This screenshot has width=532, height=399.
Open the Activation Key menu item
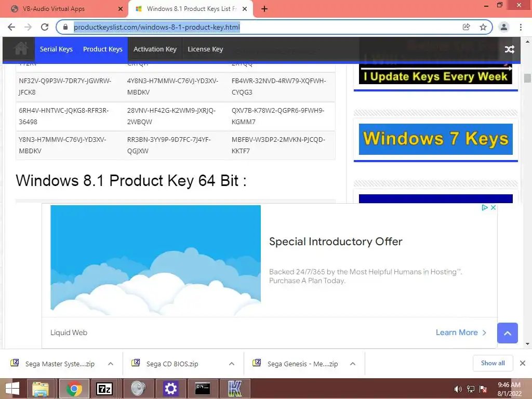click(155, 49)
